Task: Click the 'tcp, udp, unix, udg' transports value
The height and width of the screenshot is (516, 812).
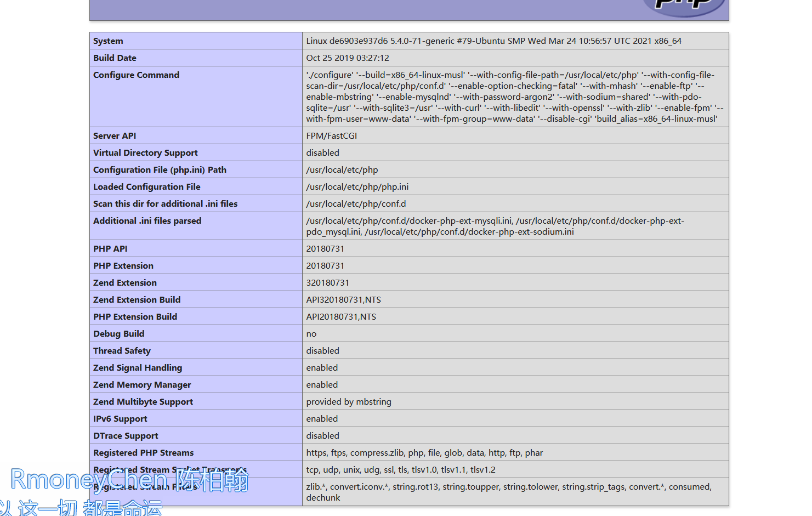Action: (401, 470)
